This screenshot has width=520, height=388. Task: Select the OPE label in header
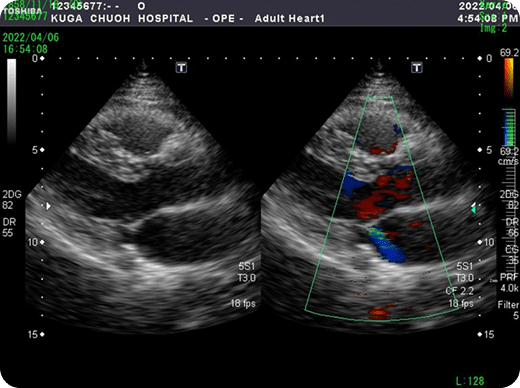pyautogui.click(x=224, y=18)
